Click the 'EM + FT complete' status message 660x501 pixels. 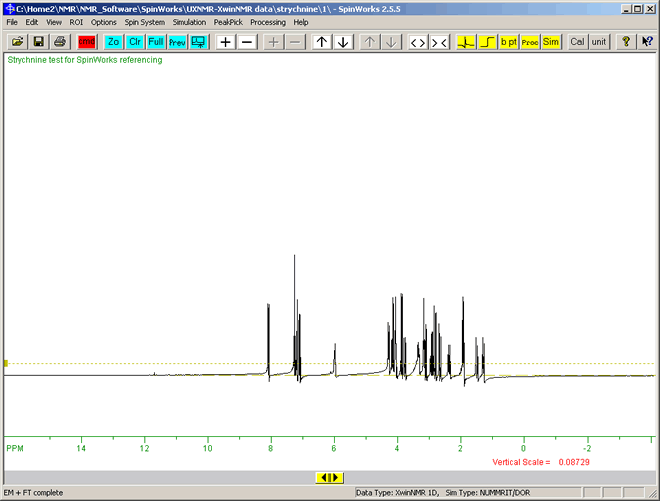(x=33, y=493)
